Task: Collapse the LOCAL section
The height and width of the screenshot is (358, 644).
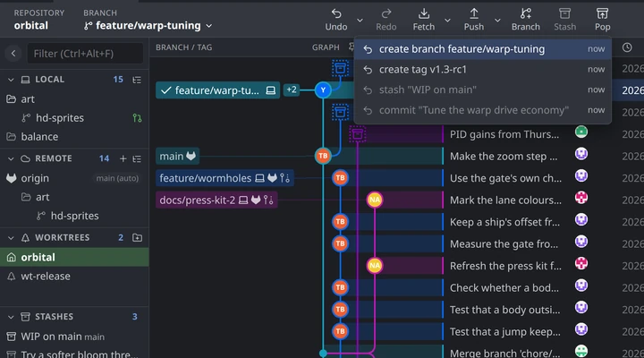Action: [11, 80]
